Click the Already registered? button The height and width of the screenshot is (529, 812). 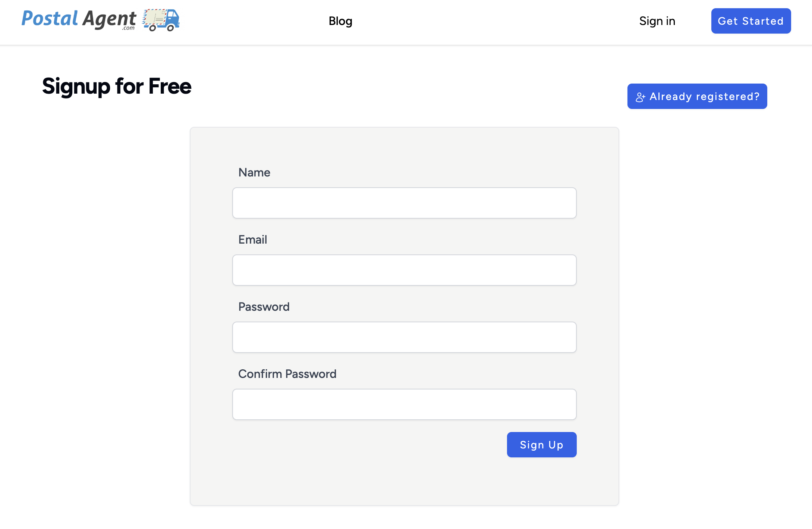pyautogui.click(x=697, y=96)
